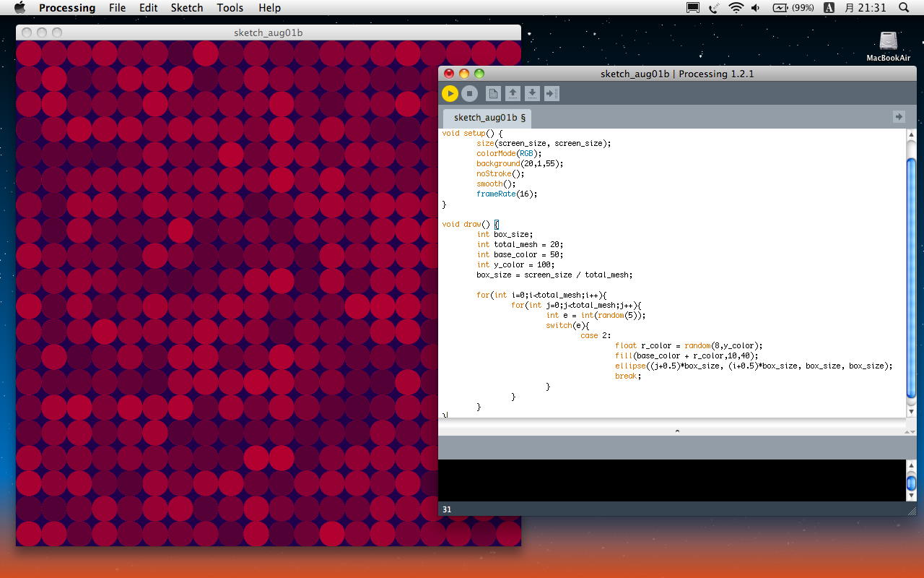Open the input source A menu
The width and height of the screenshot is (924, 578).
[829, 8]
